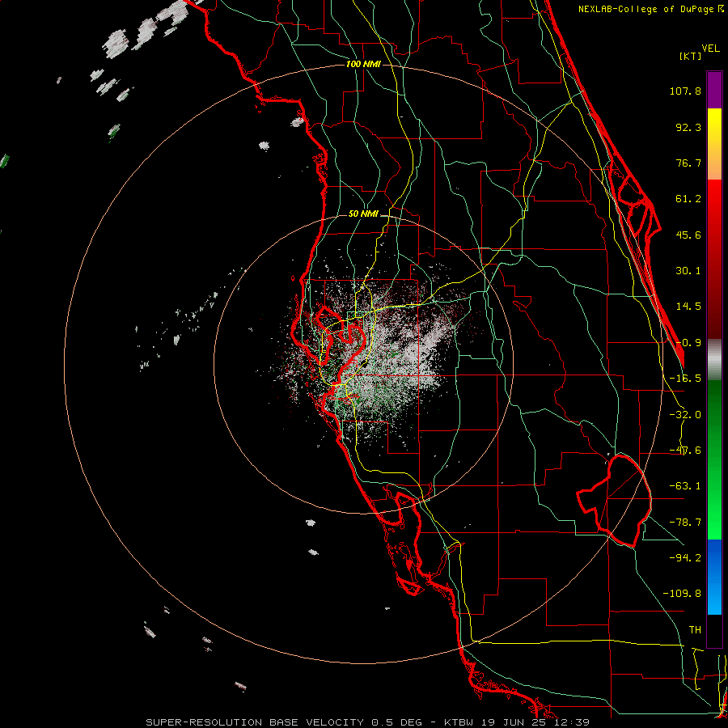Click the -16.5 velocity scale value
The height and width of the screenshot is (728, 728).
tap(685, 379)
